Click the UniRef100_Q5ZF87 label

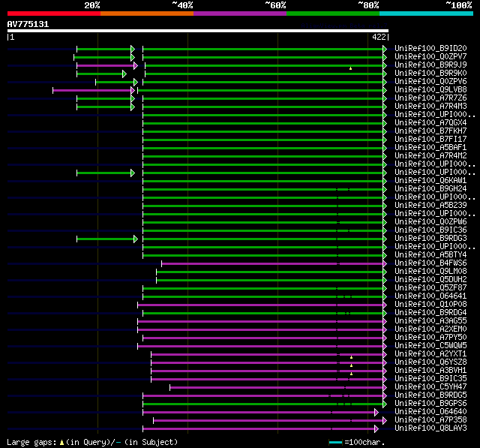pos(430,288)
